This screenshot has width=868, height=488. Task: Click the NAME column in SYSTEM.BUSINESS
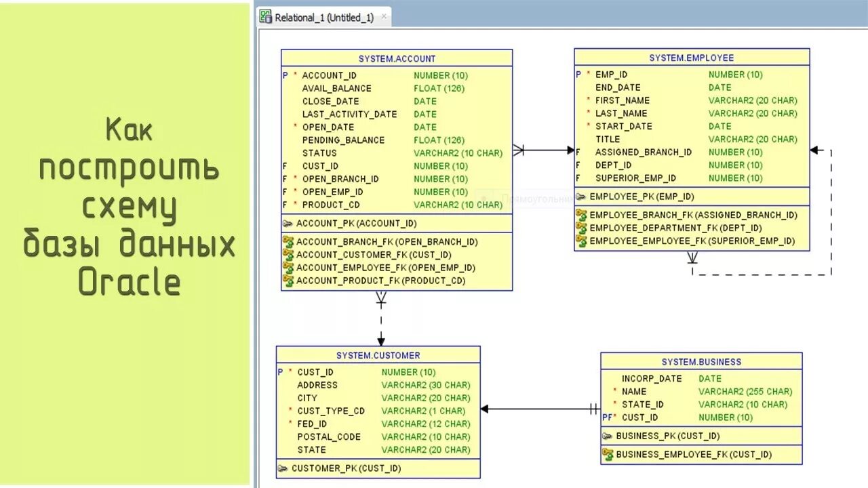pyautogui.click(x=701, y=391)
